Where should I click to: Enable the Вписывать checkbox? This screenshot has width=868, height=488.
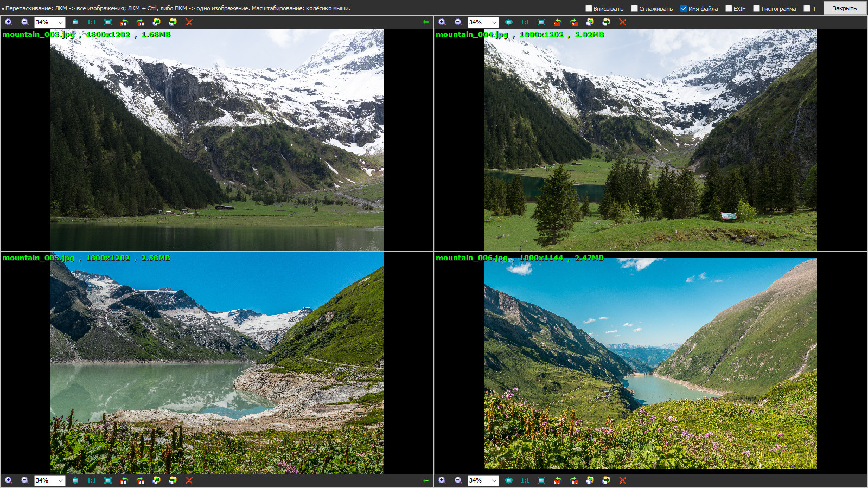(x=588, y=8)
